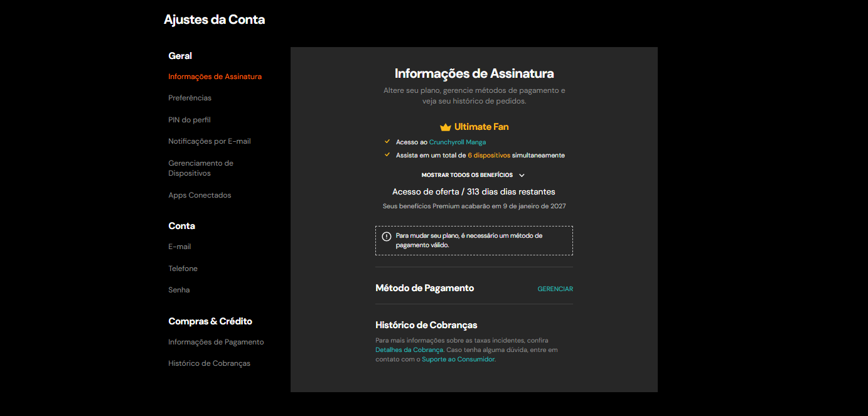Open Suporte ao Consumidor

(459, 358)
